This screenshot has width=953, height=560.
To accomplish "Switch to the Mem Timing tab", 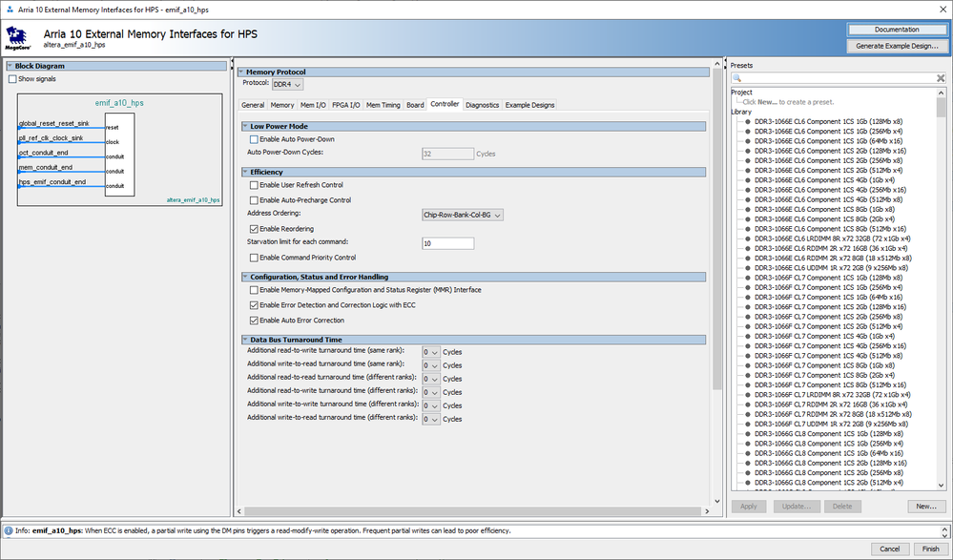I will click(x=383, y=105).
